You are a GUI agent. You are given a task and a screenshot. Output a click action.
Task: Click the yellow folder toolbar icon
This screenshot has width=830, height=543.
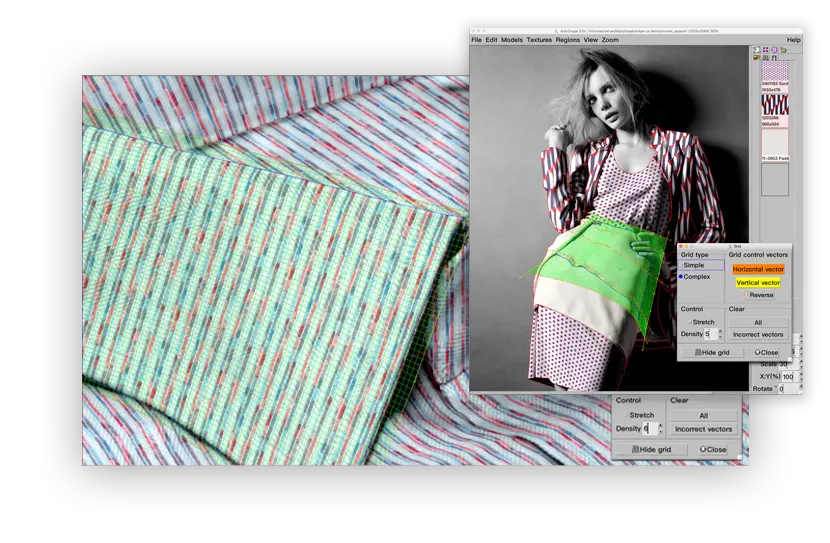[x=783, y=50]
